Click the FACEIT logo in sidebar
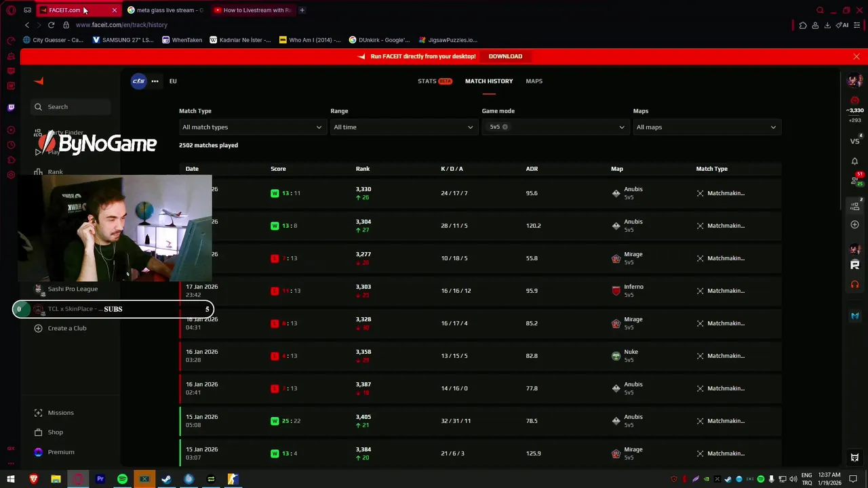868x488 pixels. coord(39,81)
